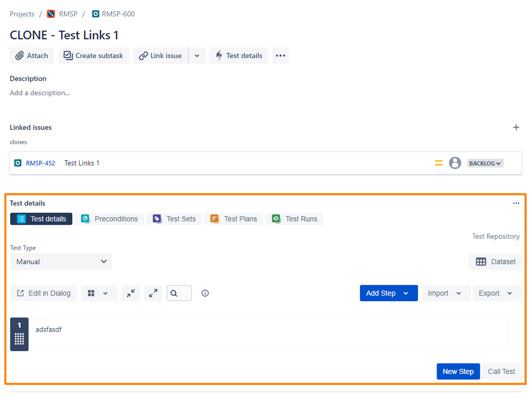
Task: Switch to the Test Sets tab
Action: (x=174, y=219)
